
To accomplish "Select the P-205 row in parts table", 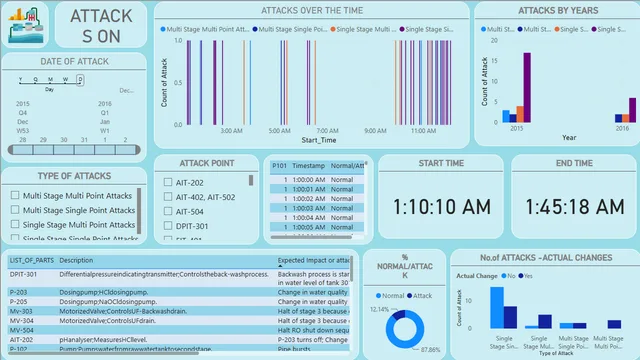I will point(179,302).
